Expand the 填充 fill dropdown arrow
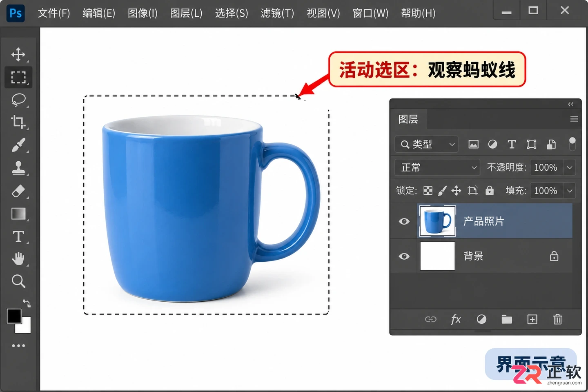 coord(569,191)
